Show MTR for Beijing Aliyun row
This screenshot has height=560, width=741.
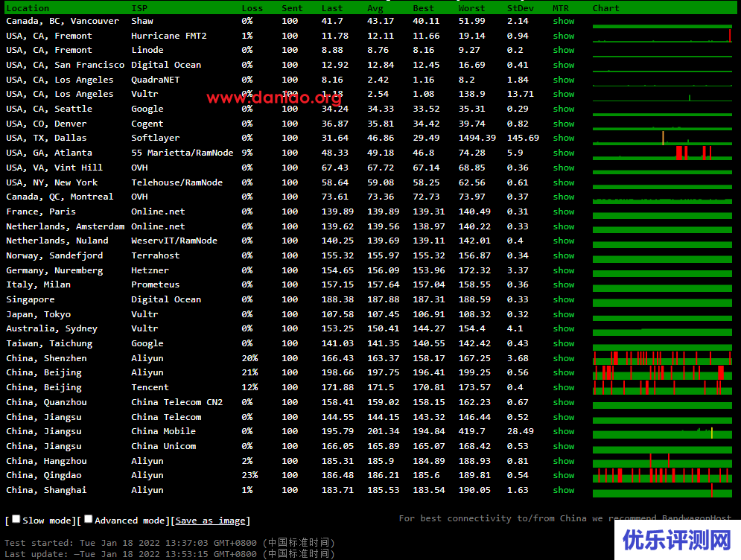(564, 372)
